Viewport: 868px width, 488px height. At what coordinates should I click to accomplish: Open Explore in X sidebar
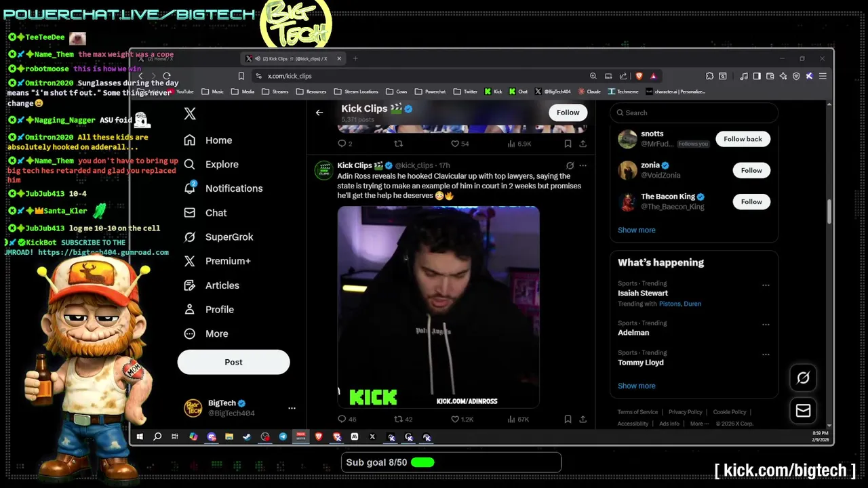[x=211, y=164]
